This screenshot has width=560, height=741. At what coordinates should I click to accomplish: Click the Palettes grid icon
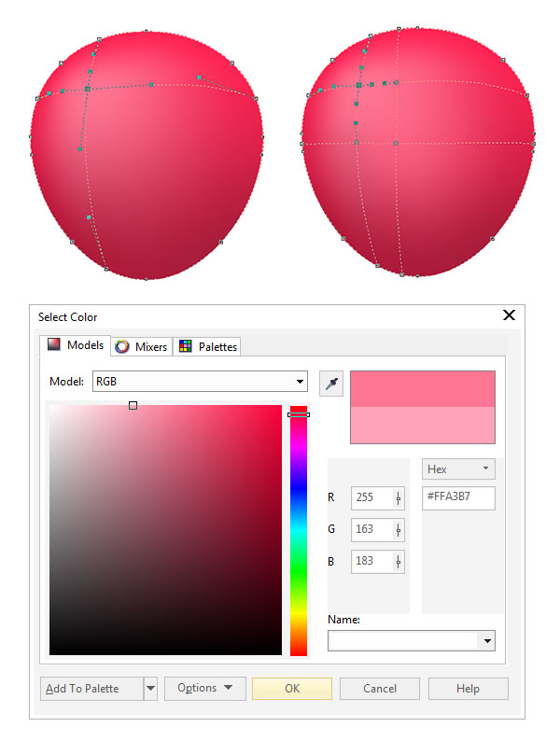[x=185, y=346]
